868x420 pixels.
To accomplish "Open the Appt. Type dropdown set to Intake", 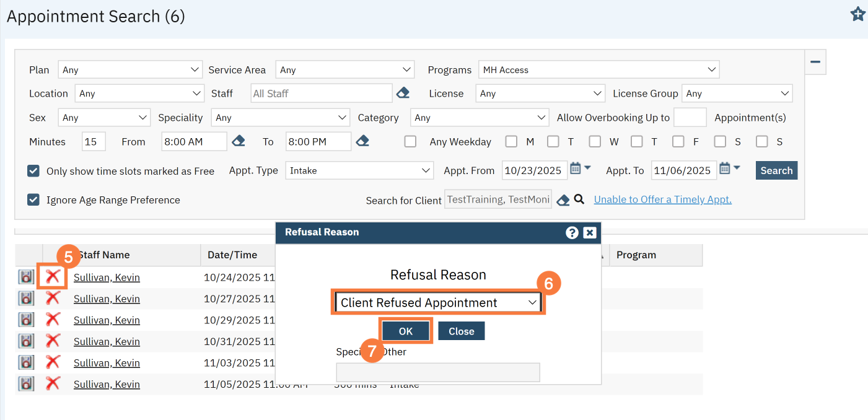I will point(359,170).
